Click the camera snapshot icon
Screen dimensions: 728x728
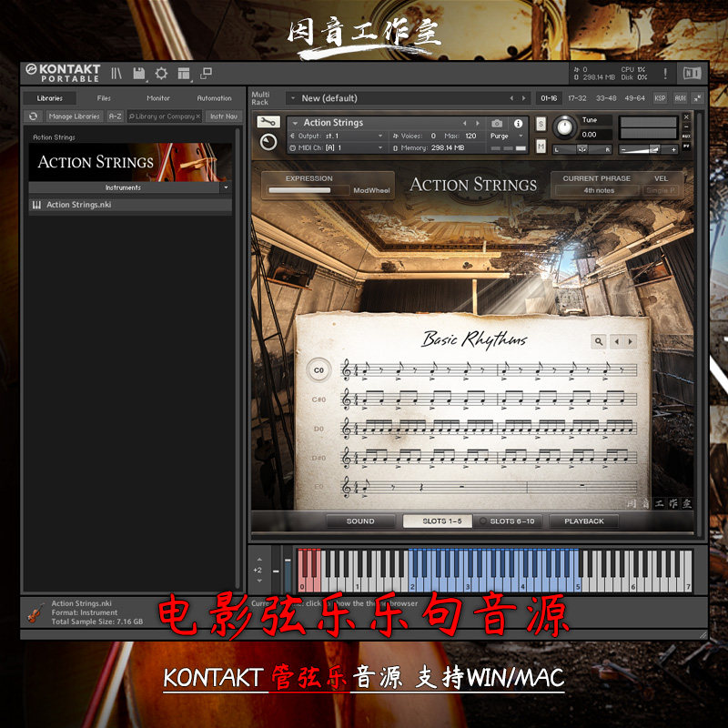pos(497,123)
